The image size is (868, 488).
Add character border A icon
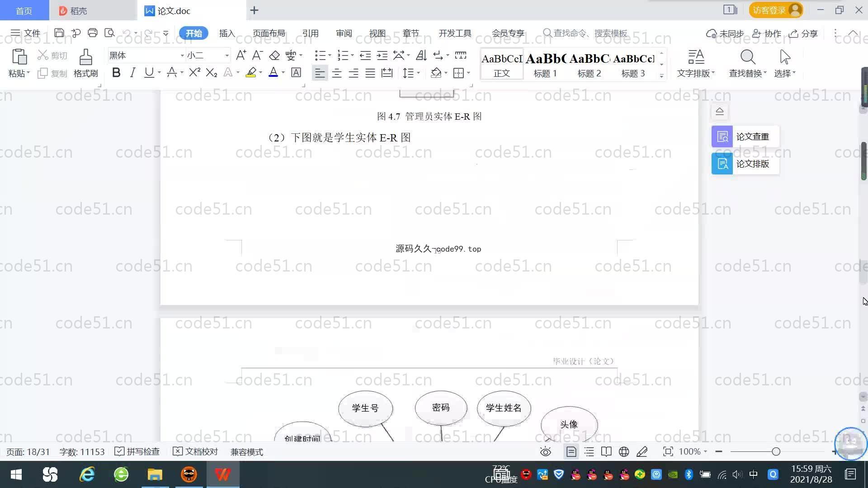[x=296, y=72]
